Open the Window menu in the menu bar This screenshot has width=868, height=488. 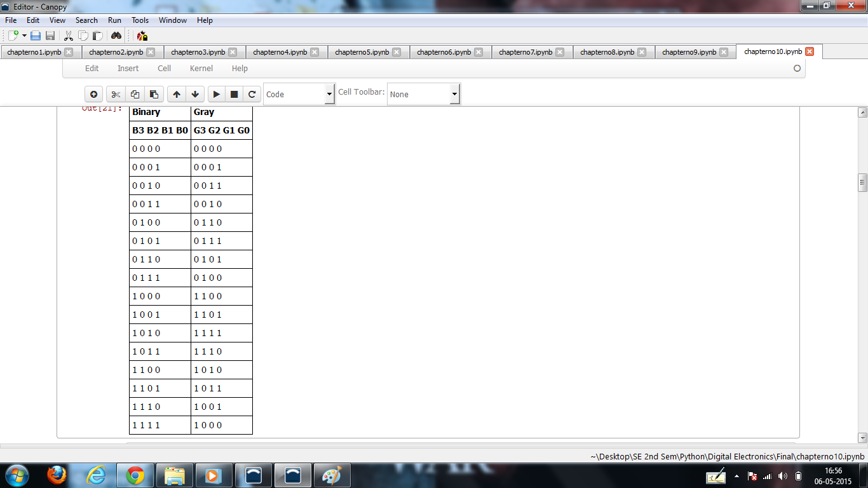coord(173,20)
